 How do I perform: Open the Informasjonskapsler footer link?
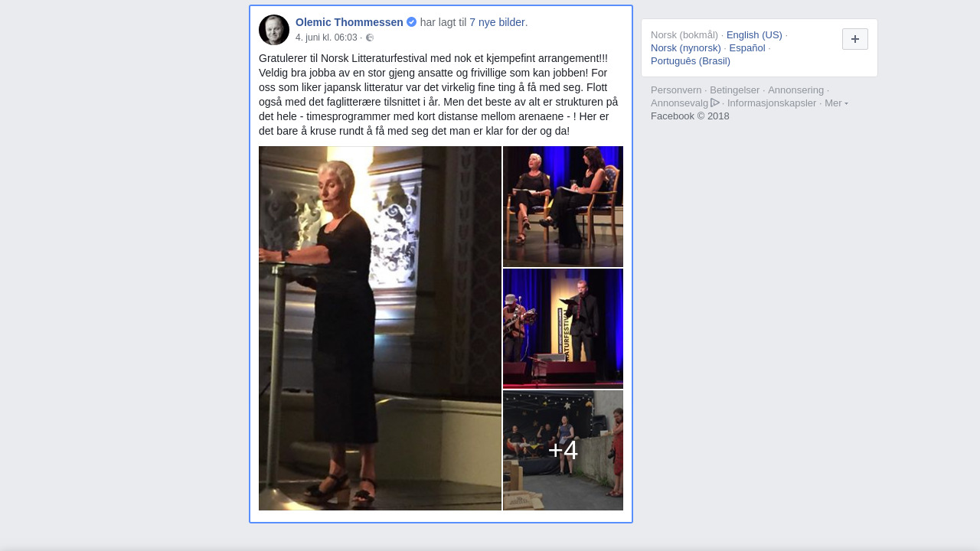pos(772,103)
